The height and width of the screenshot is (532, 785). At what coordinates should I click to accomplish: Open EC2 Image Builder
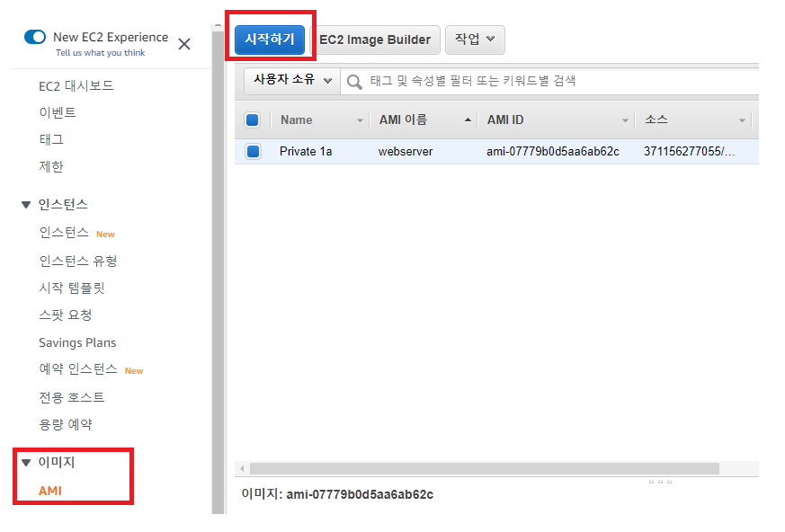pos(375,40)
